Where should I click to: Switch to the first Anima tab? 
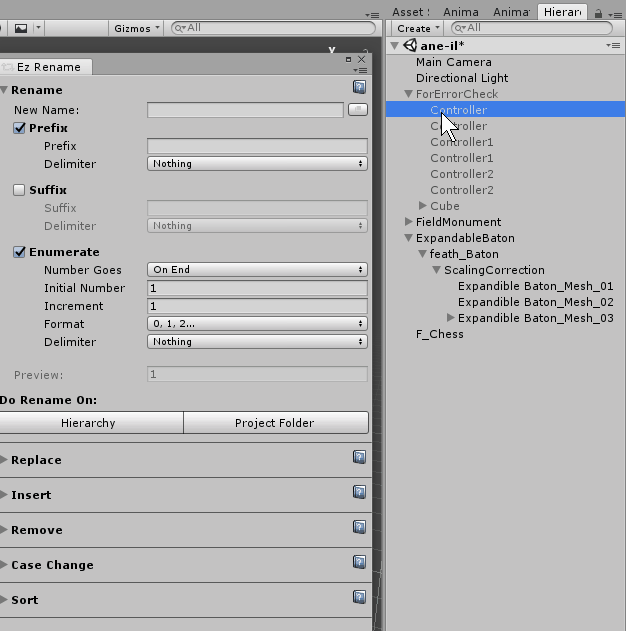pyautogui.click(x=461, y=12)
